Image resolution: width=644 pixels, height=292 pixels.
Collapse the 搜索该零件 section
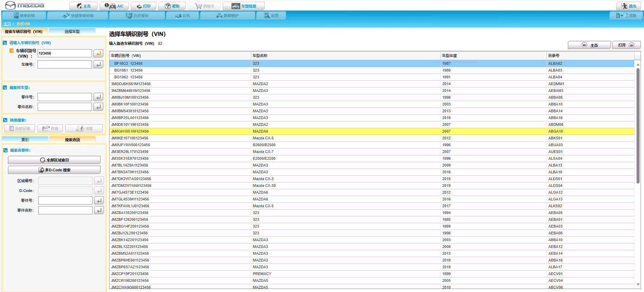(5, 150)
